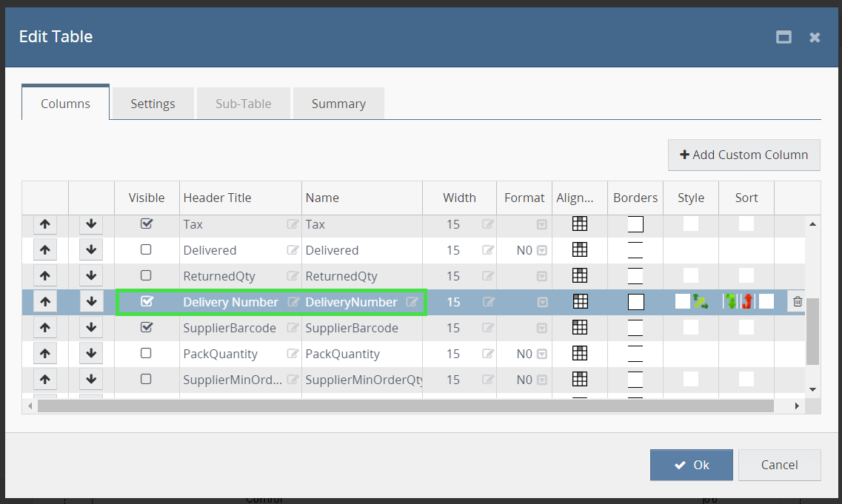Delete the Delivery Number column row

(797, 302)
